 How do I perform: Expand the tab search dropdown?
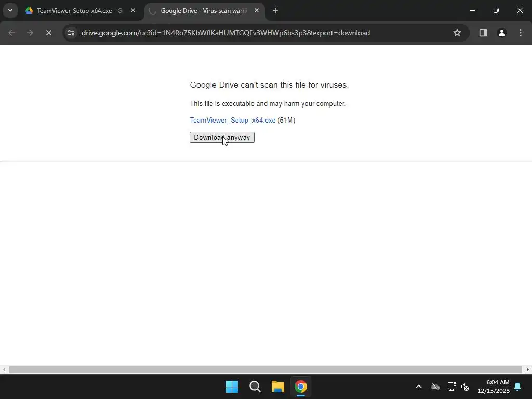coord(10,10)
